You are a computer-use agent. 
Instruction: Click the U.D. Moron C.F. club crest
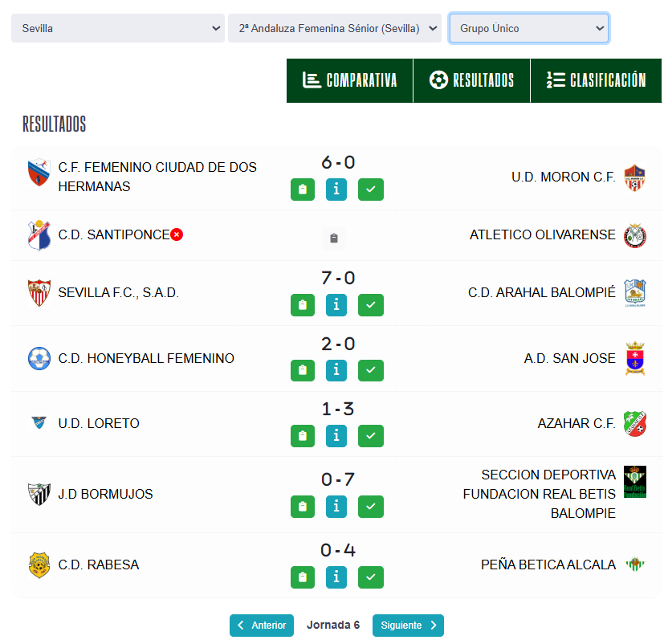click(635, 177)
